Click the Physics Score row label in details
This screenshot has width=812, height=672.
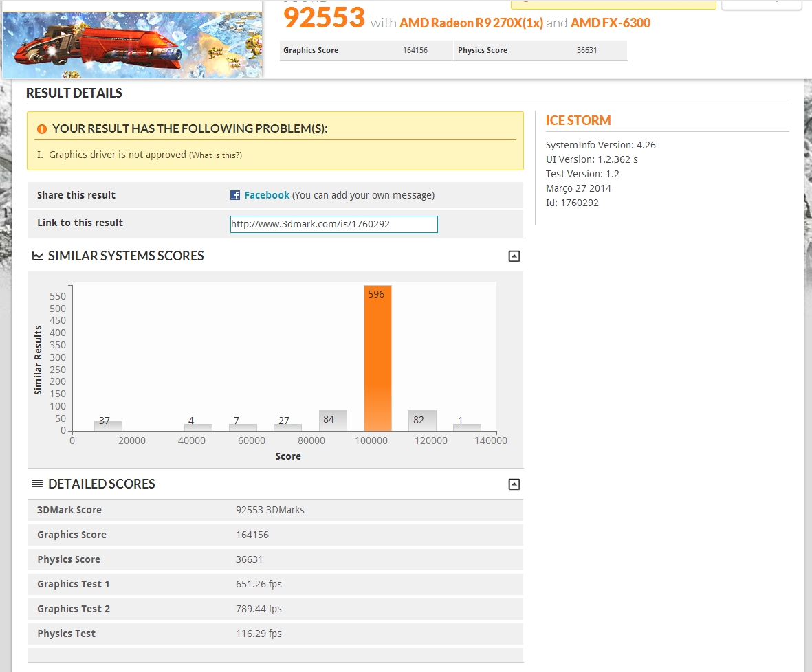[69, 559]
